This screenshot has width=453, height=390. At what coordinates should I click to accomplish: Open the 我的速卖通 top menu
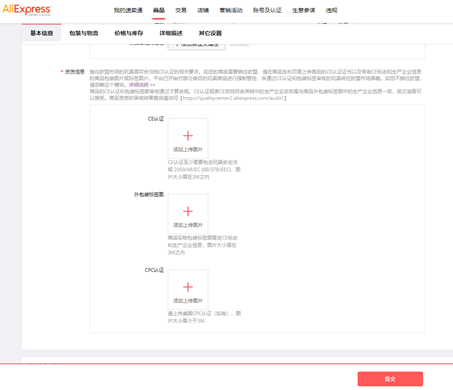coord(128,10)
